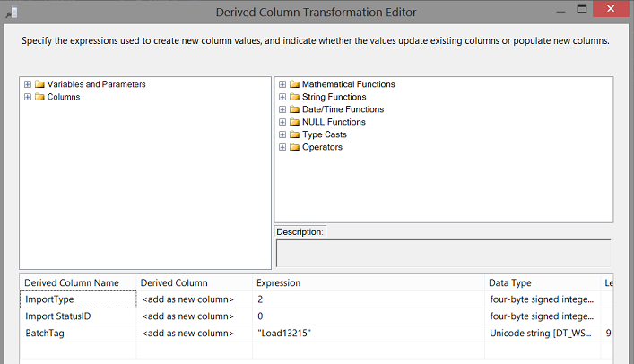The height and width of the screenshot is (364, 634).
Task: Expand the Mathematical Functions node
Action: coord(282,84)
